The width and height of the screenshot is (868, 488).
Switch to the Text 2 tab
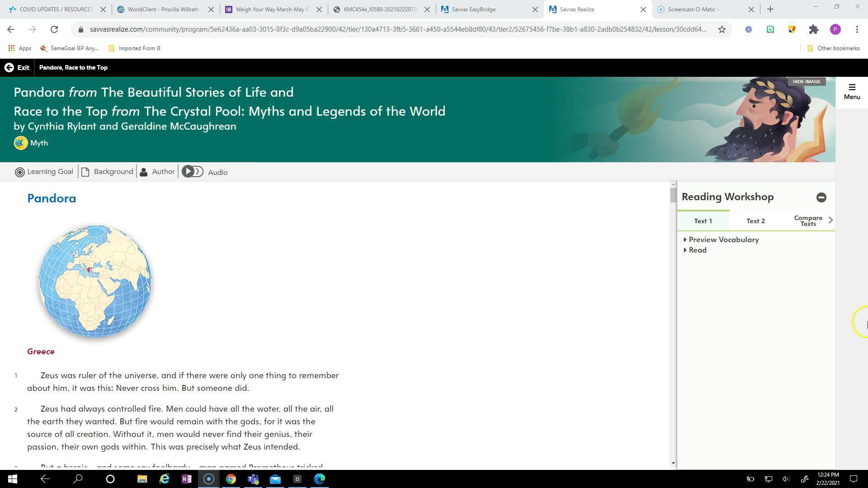coord(755,221)
